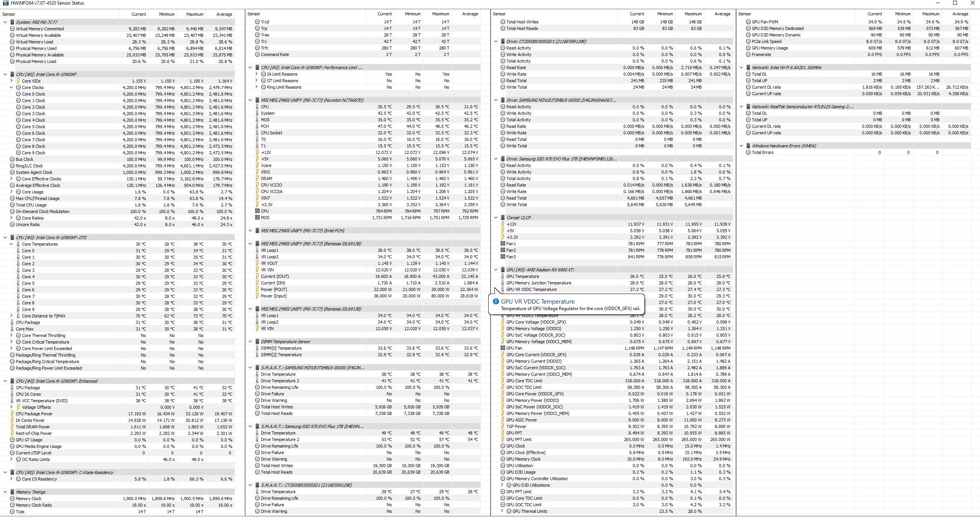The height and width of the screenshot is (517, 980).
Task: Click the Command Rate sensor icon
Action: coord(257,55)
